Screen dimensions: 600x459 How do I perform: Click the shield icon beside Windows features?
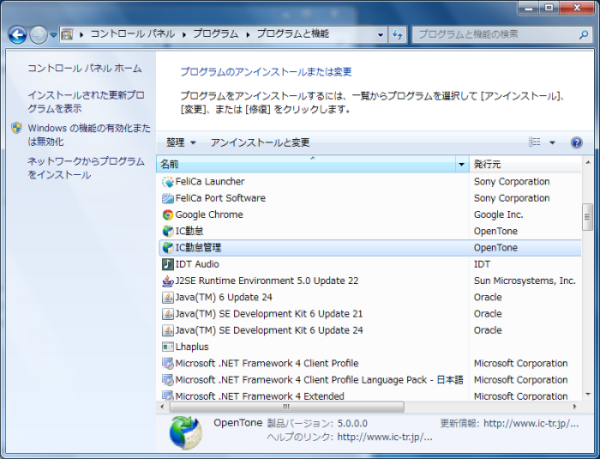tap(16, 128)
